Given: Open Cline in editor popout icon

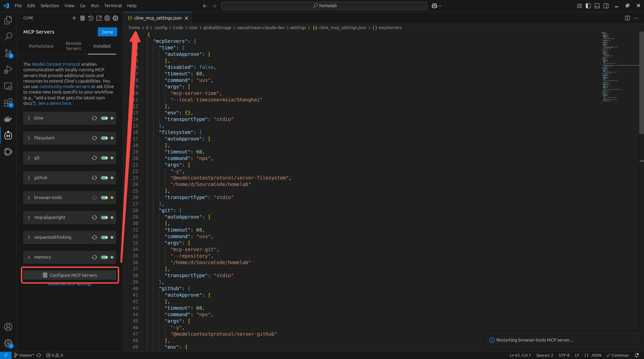Looking at the screenshot, I should point(99,18).
